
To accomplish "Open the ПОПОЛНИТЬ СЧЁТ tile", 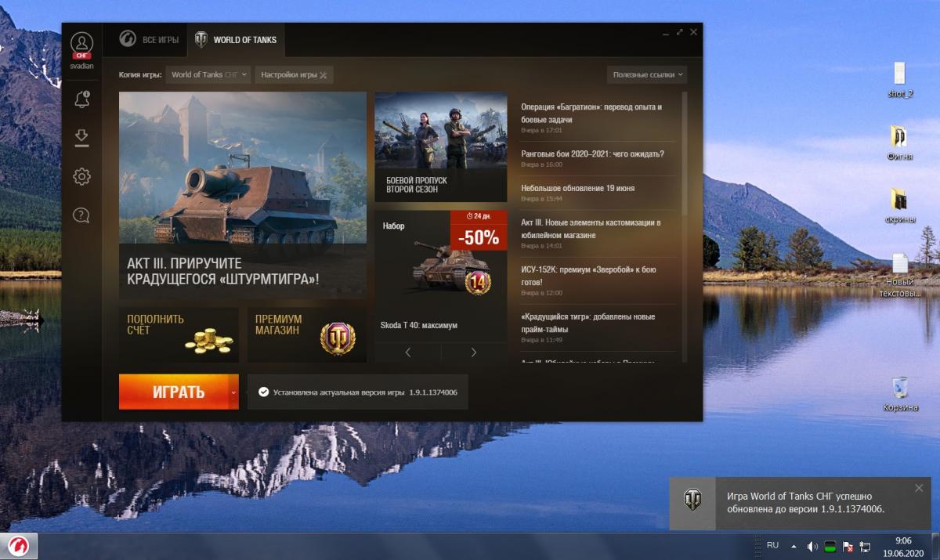I will point(179,335).
